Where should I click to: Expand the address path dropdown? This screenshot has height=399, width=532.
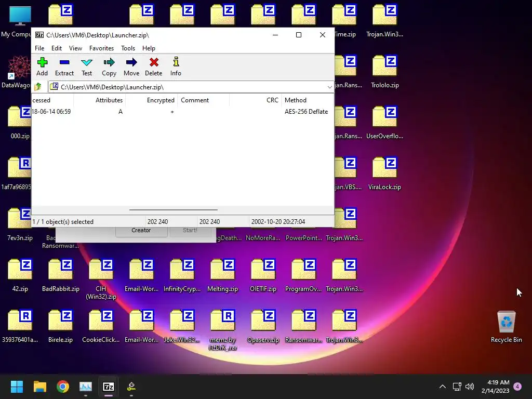point(329,87)
